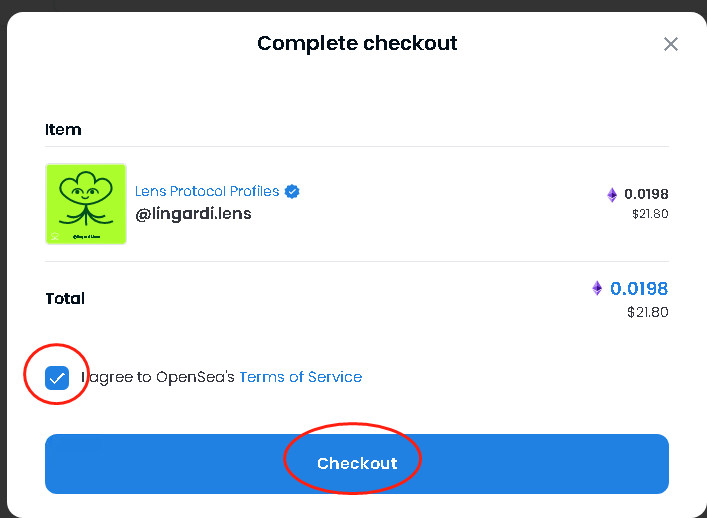Click the item's $21.80 USD price
707x518 pixels.
[x=648, y=213]
